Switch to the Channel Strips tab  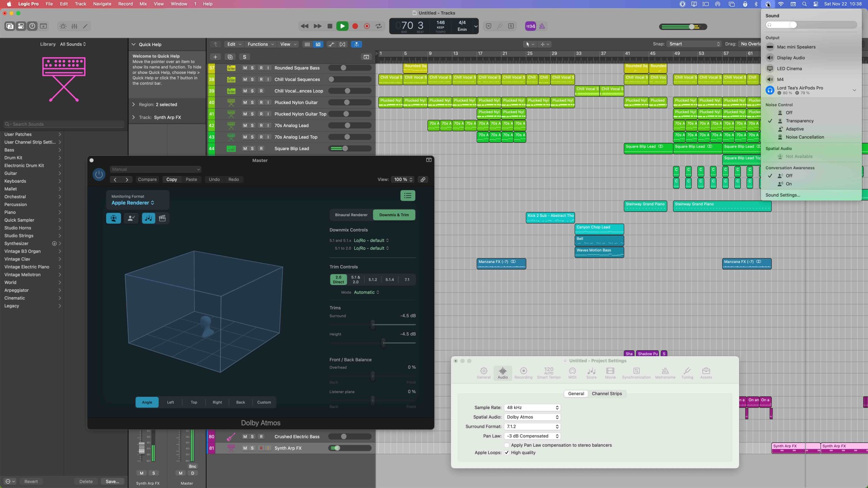pos(606,394)
